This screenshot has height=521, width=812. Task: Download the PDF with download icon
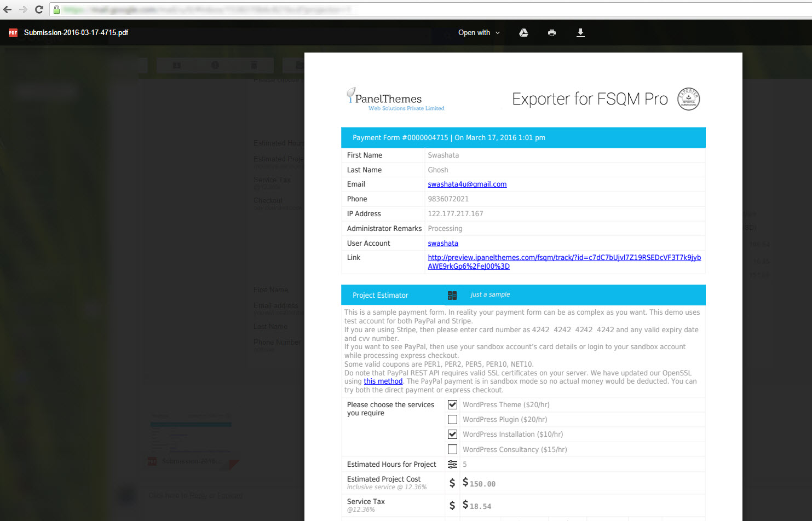coord(580,33)
